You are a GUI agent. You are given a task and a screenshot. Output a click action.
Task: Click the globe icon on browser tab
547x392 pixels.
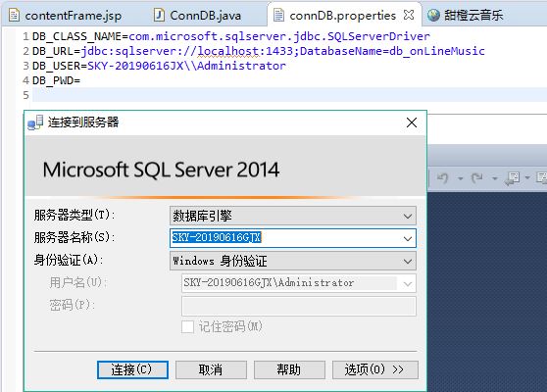click(x=433, y=15)
